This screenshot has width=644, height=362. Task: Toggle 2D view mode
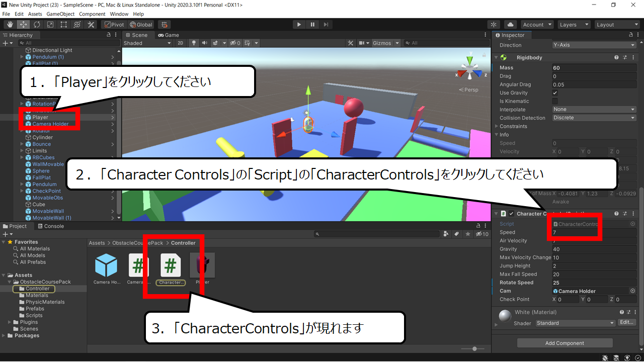tap(181, 43)
